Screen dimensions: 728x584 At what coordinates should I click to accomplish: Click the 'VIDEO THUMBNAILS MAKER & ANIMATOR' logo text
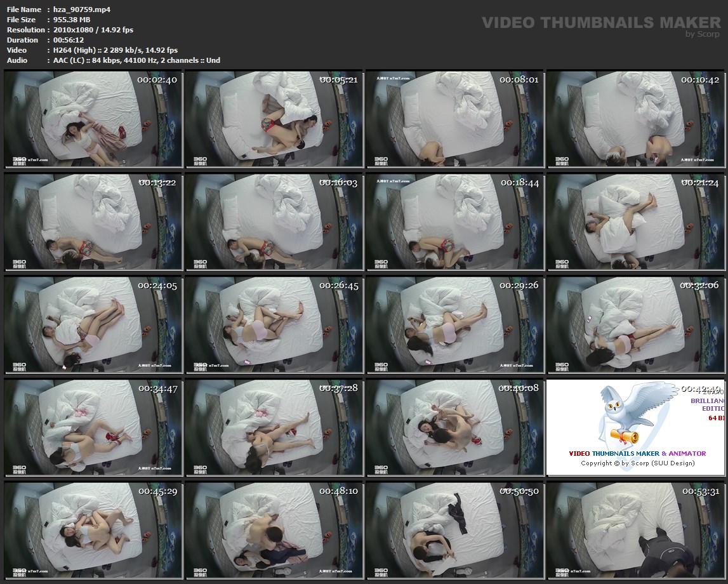tap(637, 453)
